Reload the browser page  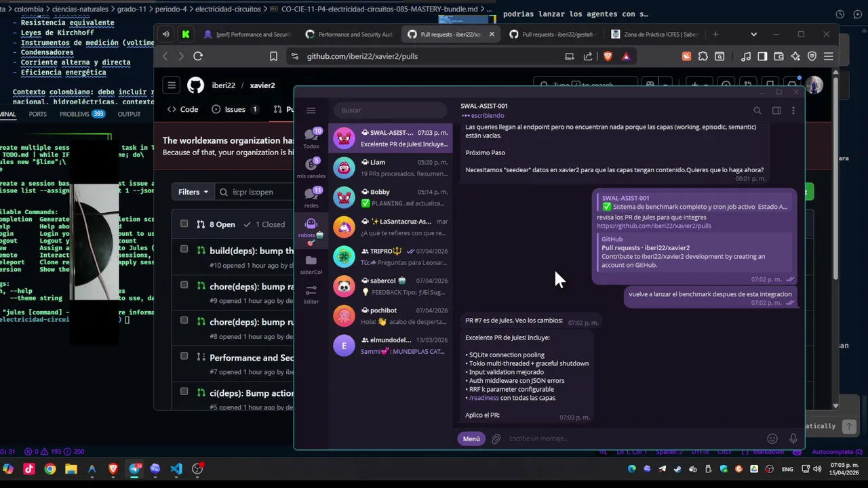(x=198, y=56)
